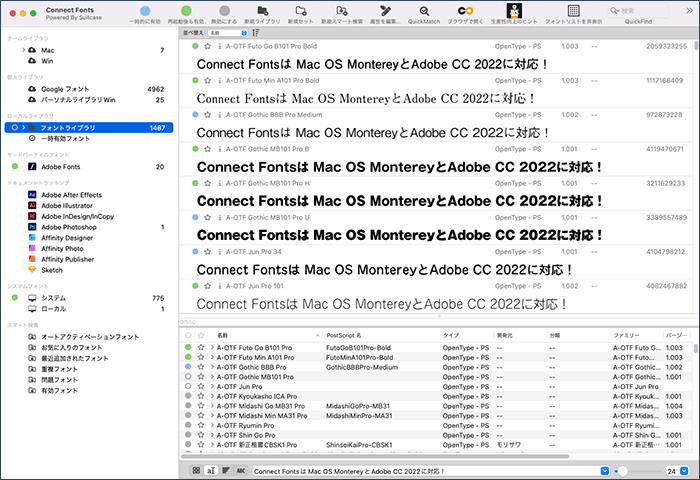Toggle activation of A-OTF Futo Go B101 Pro row
This screenshot has width=700, height=480.
point(188,347)
